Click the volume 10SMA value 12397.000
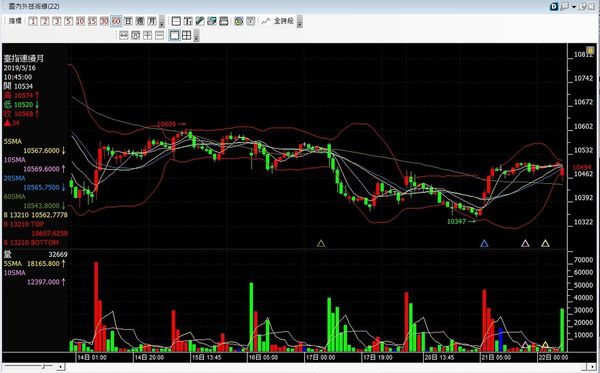600x373 pixels. [x=43, y=282]
